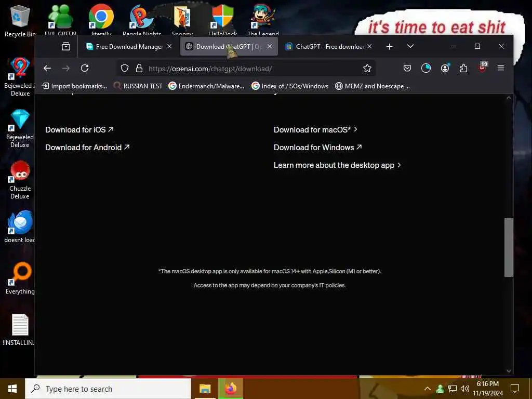The width and height of the screenshot is (532, 399).
Task: Click Download for Windows link
Action: pos(317,147)
